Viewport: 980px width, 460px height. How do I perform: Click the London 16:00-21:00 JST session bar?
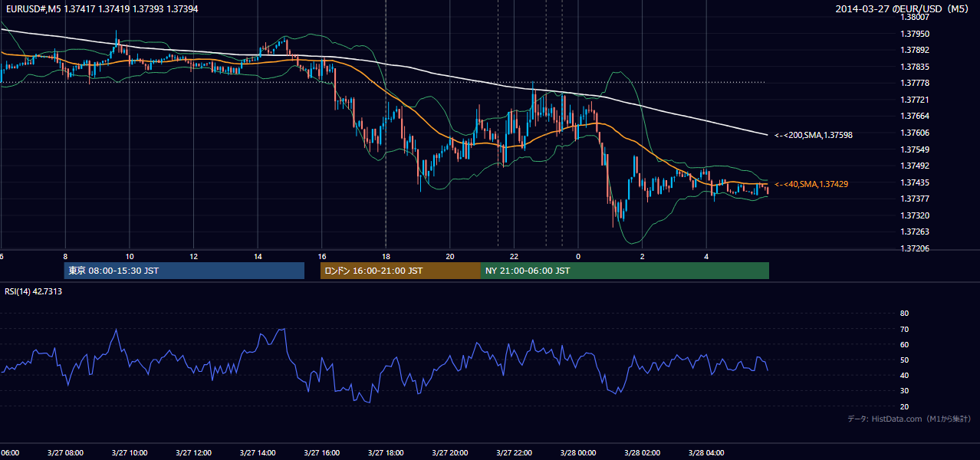(400, 271)
